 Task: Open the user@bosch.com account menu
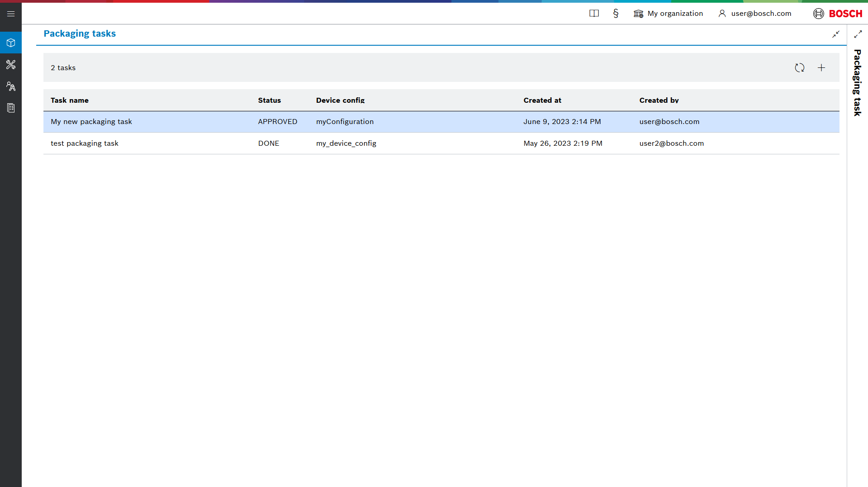[755, 14]
